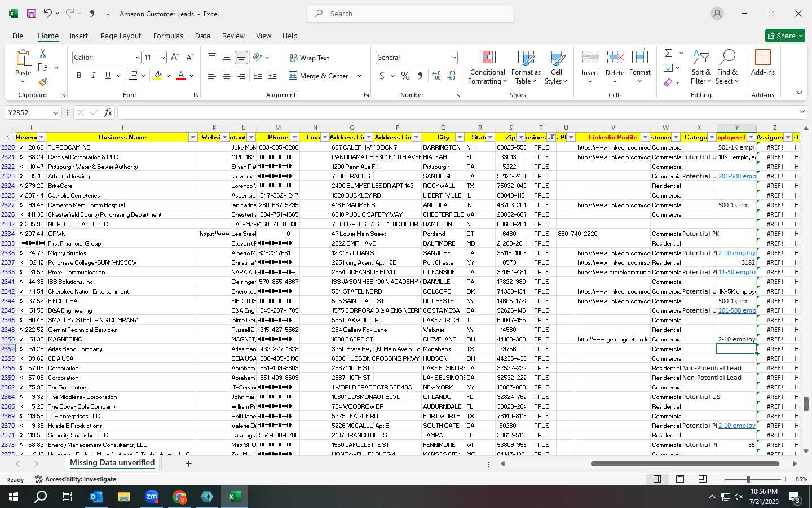Open 201-500 employee link for Athletic Brewing
The image size is (812, 508).
pyautogui.click(x=737, y=176)
